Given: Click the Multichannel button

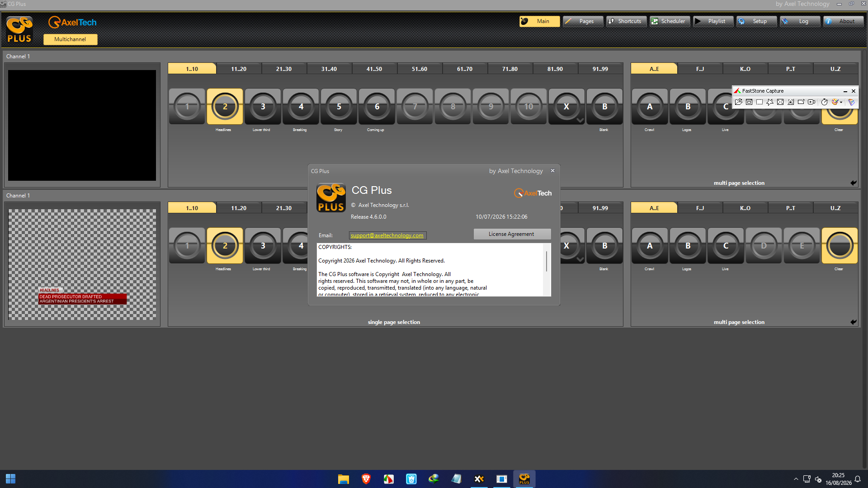Looking at the screenshot, I should click(70, 39).
